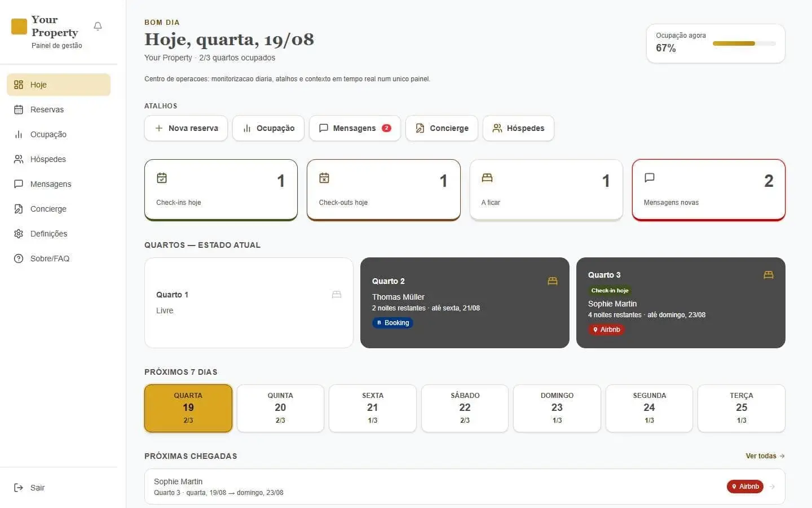Image resolution: width=812 pixels, height=508 pixels.
Task: Open the Ocupação sidebar page
Action: pyautogui.click(x=59, y=134)
